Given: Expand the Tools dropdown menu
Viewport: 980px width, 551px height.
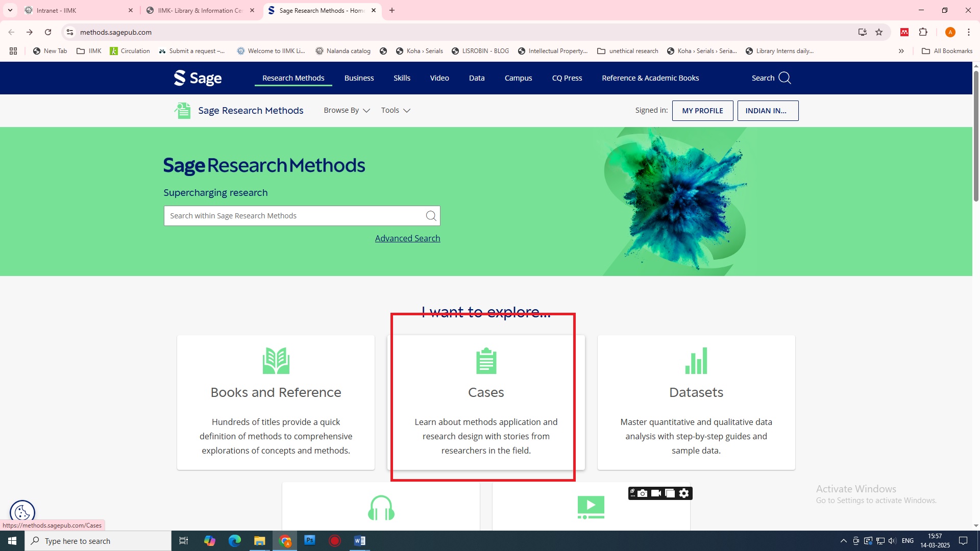Looking at the screenshot, I should point(396,110).
